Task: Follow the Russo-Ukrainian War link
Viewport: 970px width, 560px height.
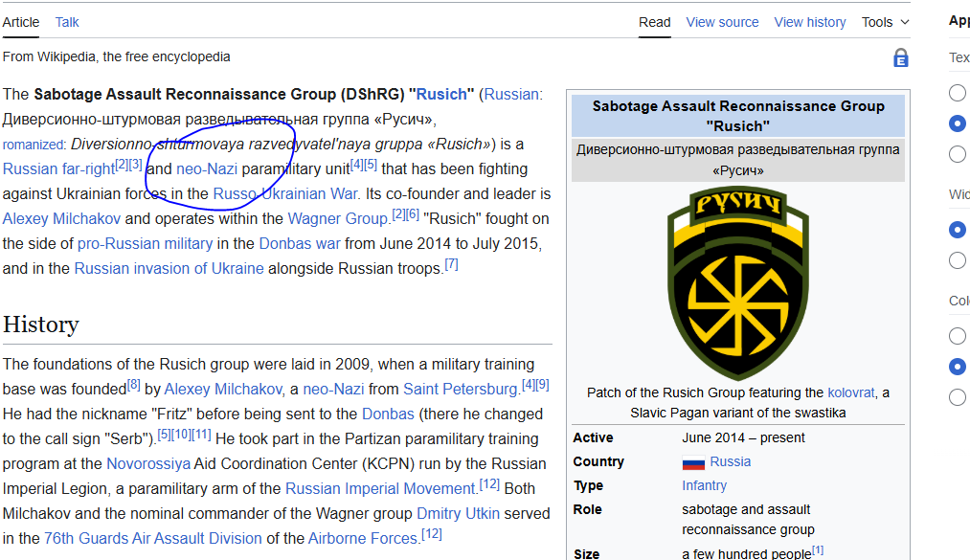Action: [x=285, y=193]
